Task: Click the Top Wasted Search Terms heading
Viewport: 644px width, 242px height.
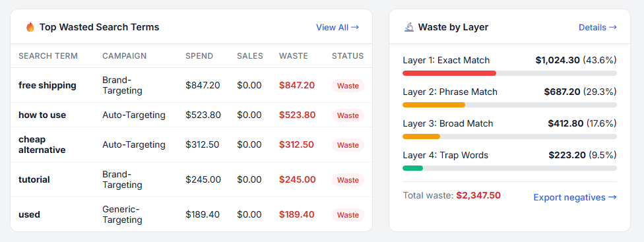Action: (100, 28)
